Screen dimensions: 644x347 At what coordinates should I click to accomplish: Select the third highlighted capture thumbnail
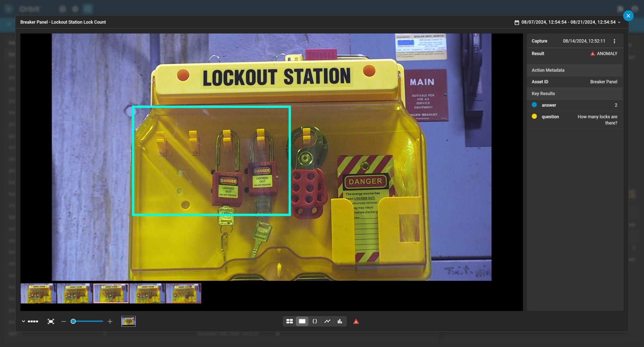point(111,293)
